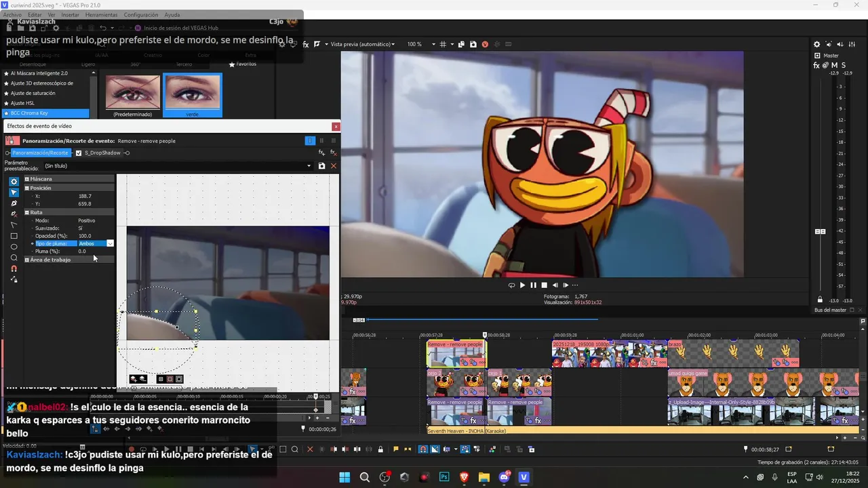The width and height of the screenshot is (868, 488).
Task: Open video preview fx icon
Action: pos(306,44)
